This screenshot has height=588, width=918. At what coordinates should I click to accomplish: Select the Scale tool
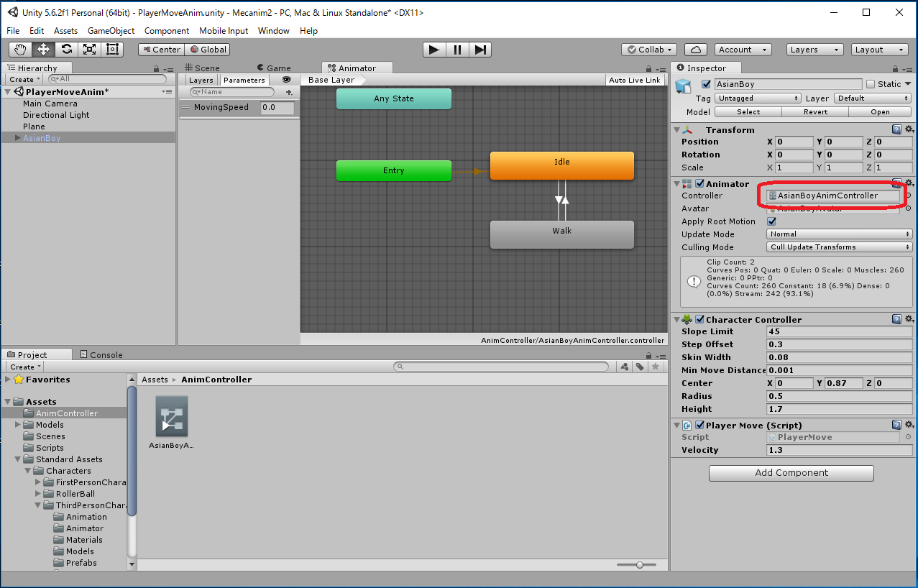tap(90, 50)
